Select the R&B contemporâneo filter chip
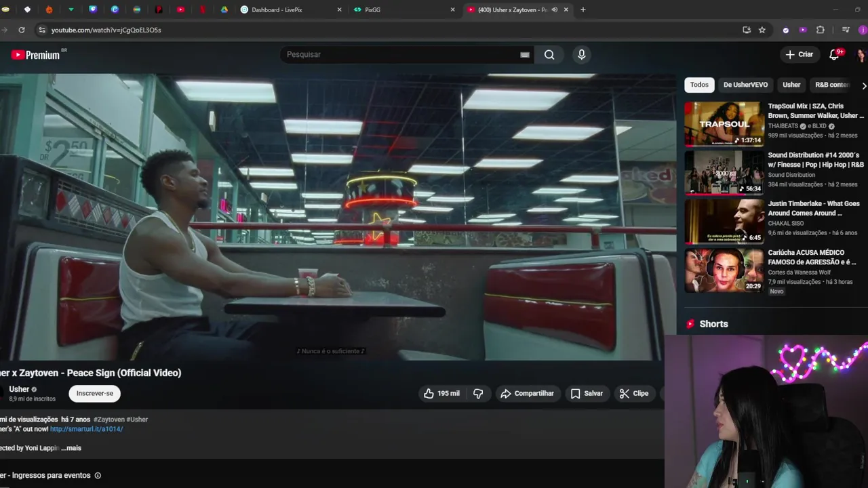The height and width of the screenshot is (488, 868). click(x=832, y=85)
